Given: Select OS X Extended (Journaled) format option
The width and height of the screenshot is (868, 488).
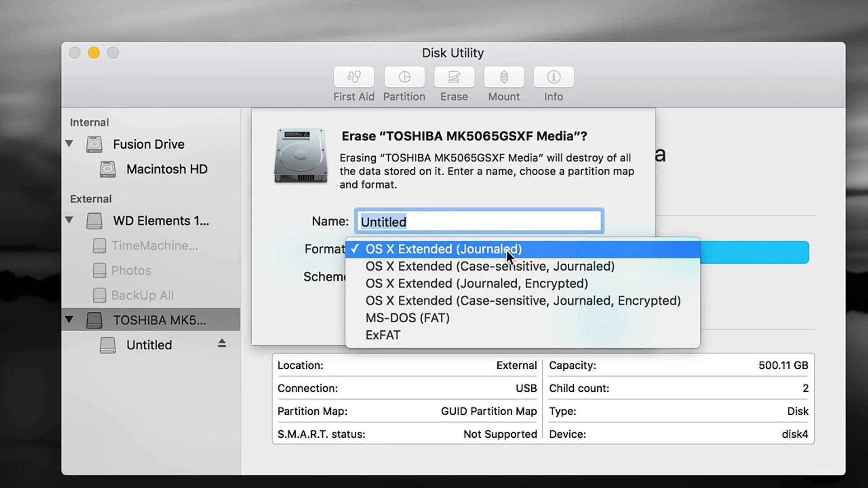Looking at the screenshot, I should click(x=443, y=249).
